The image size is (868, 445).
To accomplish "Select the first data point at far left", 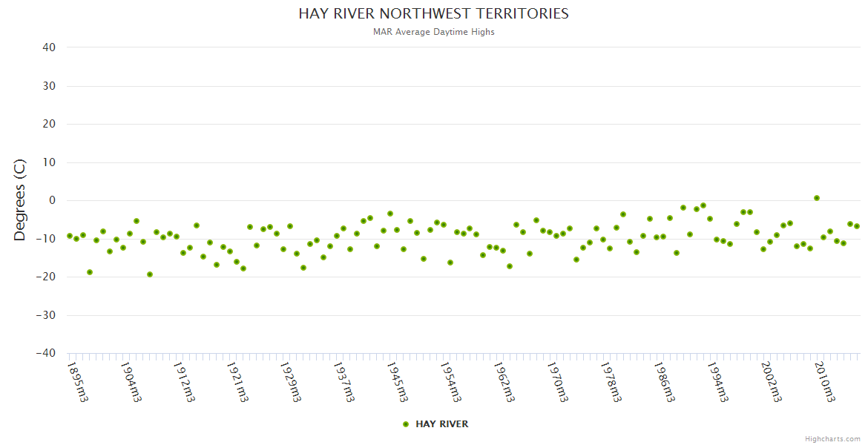I will pos(70,236).
